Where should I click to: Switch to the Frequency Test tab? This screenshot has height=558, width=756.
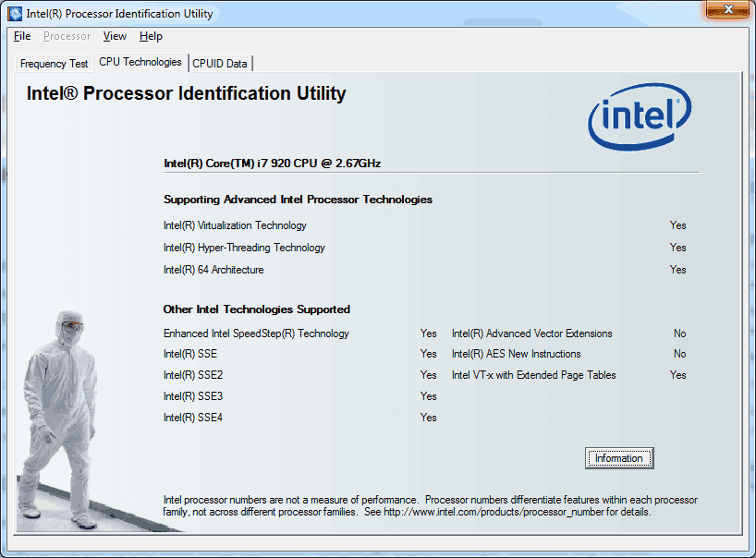[x=53, y=63]
